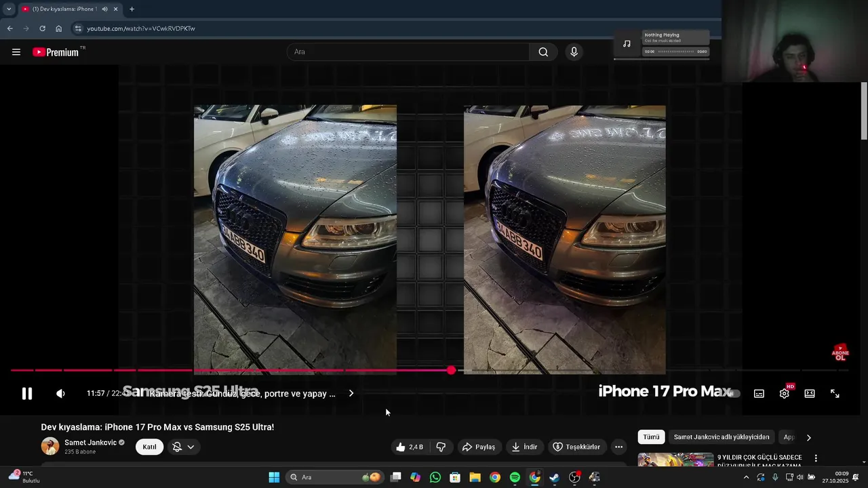Screen dimensions: 868x488
Task: Switch to theater mode view
Action: (x=810, y=394)
